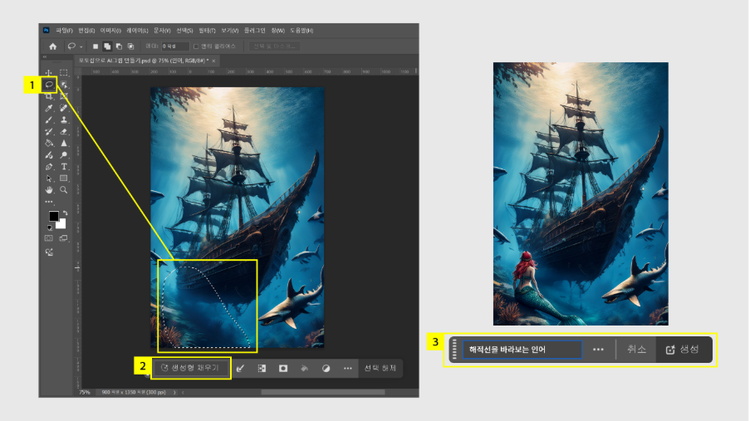Click the create mask icon in task bar

[283, 368]
